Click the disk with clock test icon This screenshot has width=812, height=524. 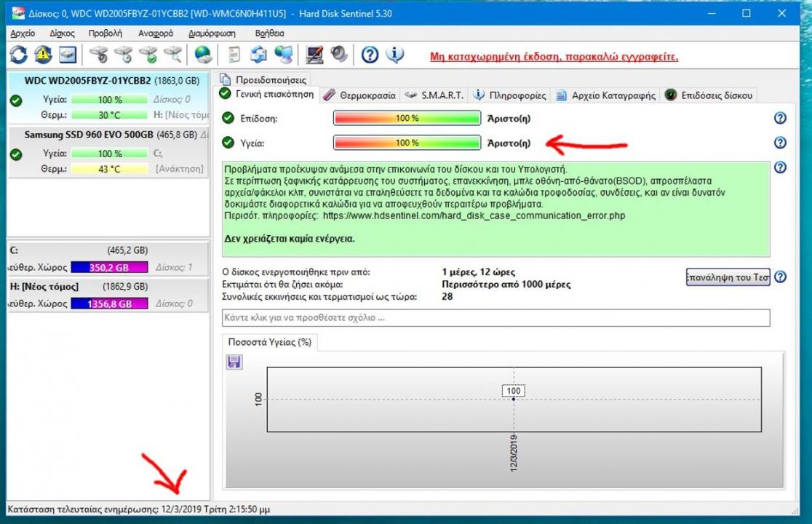(x=123, y=55)
